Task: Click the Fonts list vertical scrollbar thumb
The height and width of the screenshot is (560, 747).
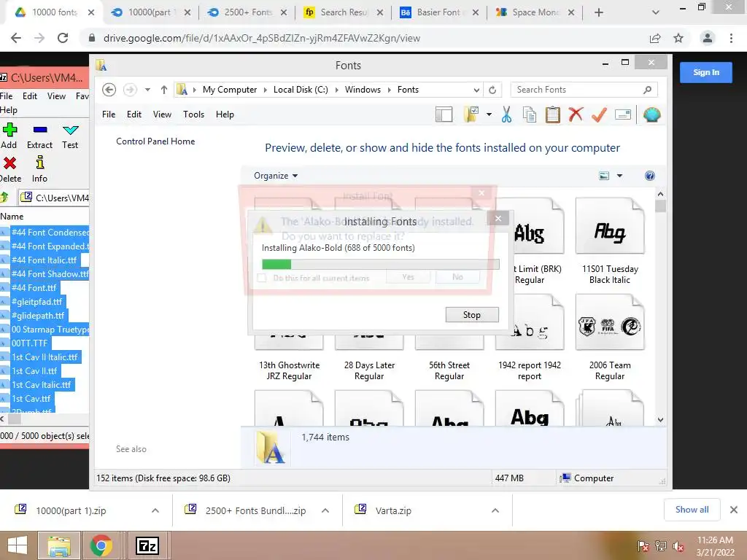Action: click(660, 206)
